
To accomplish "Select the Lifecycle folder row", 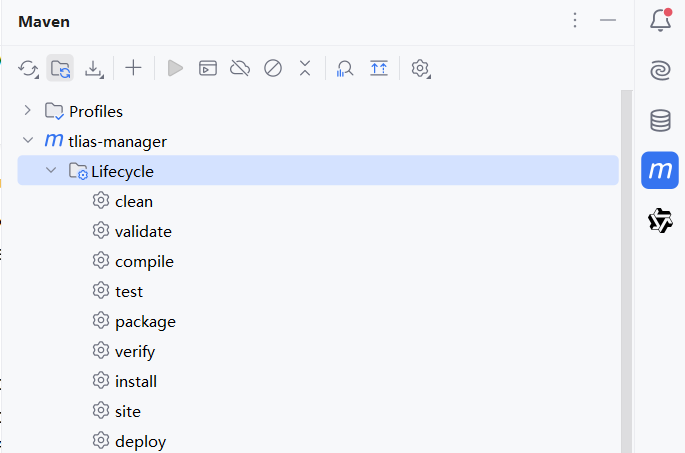I will click(318, 170).
